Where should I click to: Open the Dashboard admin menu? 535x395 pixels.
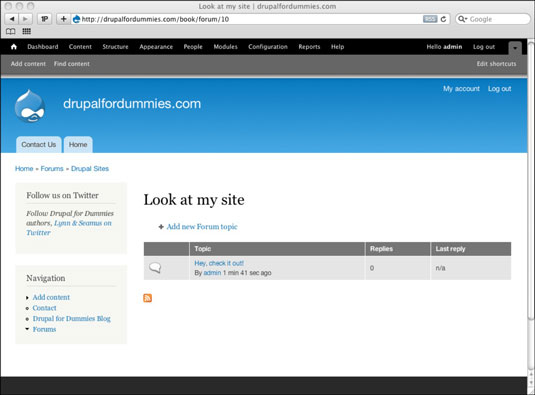tap(43, 47)
